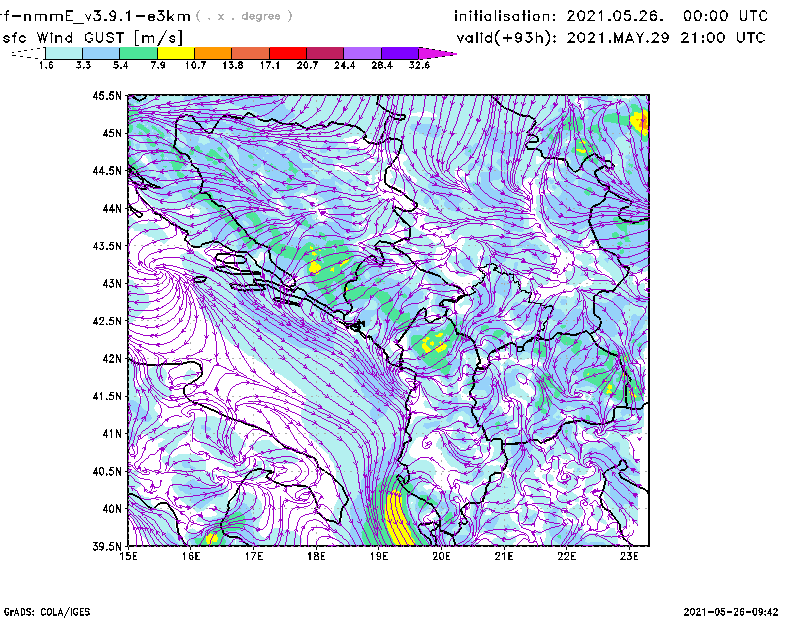This screenshot has height=618, width=800.
Task: Click the "initialisation: 2021.05.26." text
Action: click(559, 16)
